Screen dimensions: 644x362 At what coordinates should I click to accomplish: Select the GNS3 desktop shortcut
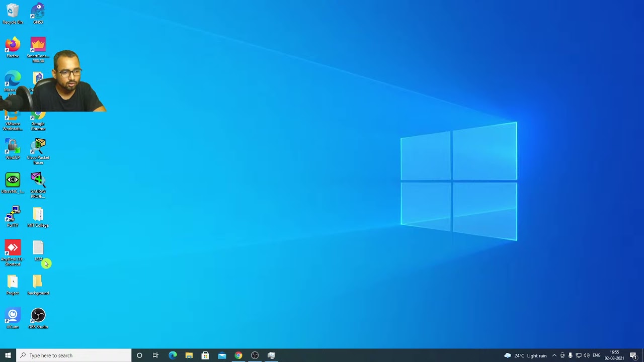click(x=38, y=14)
